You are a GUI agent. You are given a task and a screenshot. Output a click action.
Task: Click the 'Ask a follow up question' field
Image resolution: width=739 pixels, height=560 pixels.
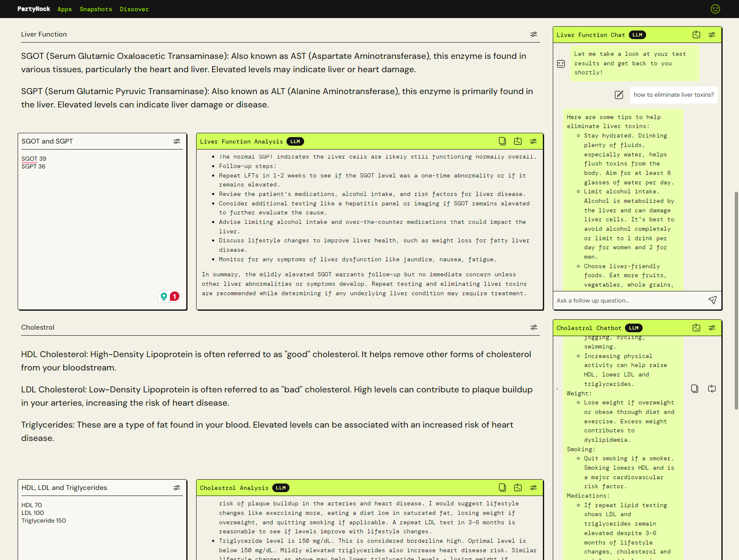point(624,300)
